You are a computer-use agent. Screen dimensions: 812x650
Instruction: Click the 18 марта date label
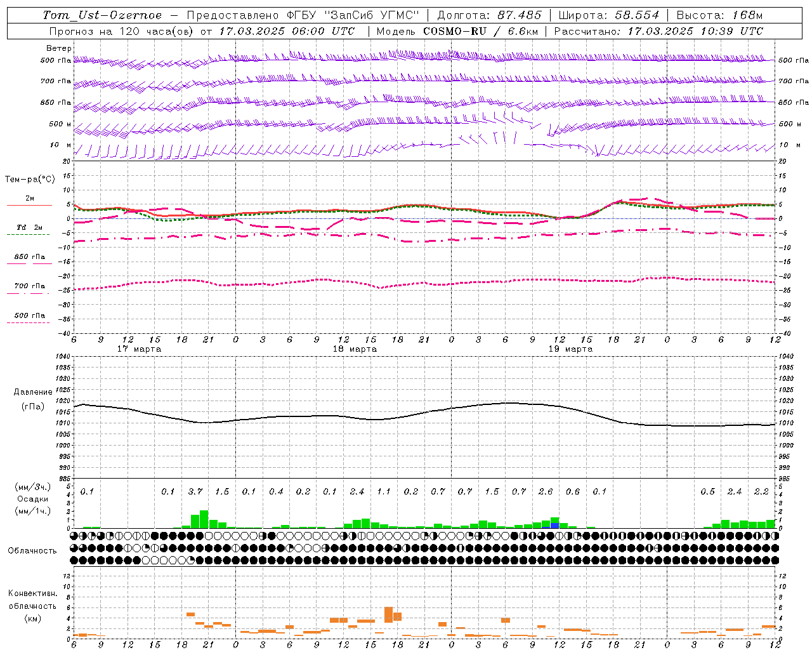(x=355, y=349)
